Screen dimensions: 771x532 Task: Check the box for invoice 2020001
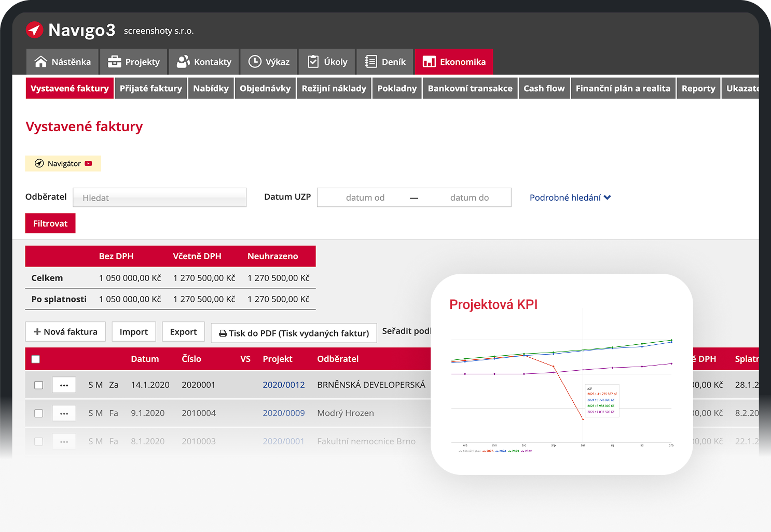(38, 385)
